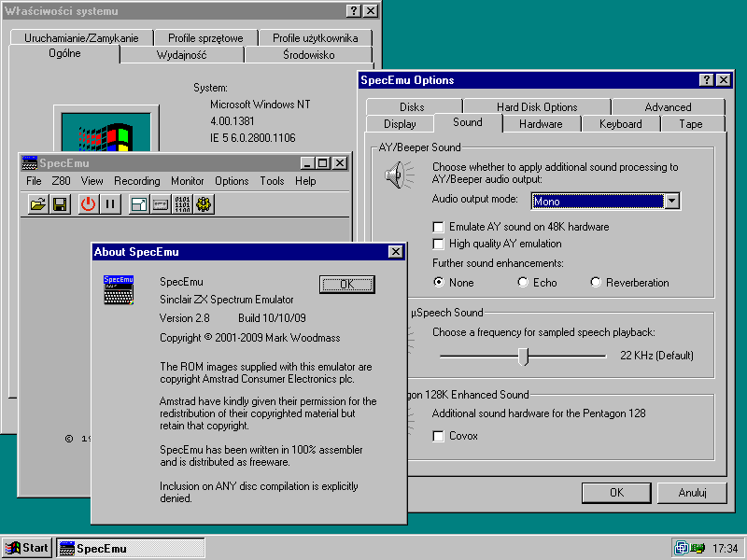Open the Recording menu
Viewport: 747px width, 560px height.
pos(137,181)
